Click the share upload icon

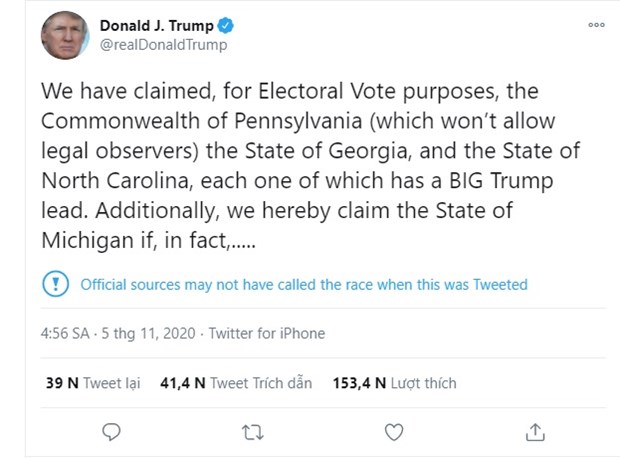pos(536,432)
